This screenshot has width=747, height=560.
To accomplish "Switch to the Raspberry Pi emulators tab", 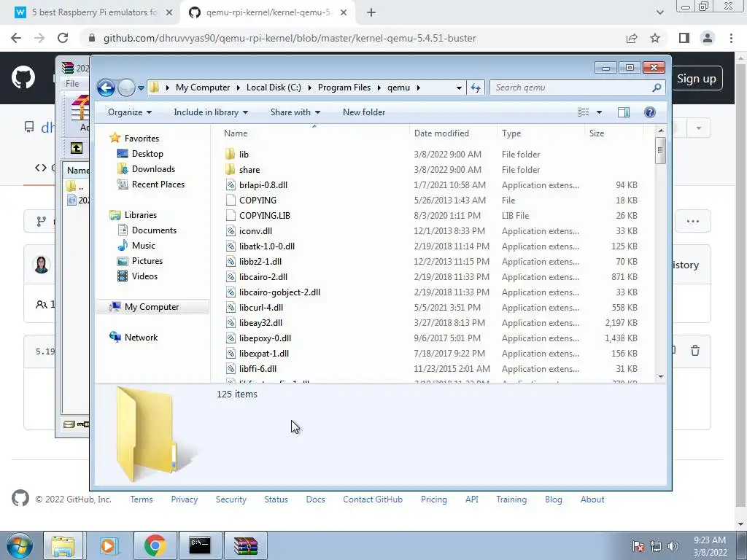I will pyautogui.click(x=94, y=12).
